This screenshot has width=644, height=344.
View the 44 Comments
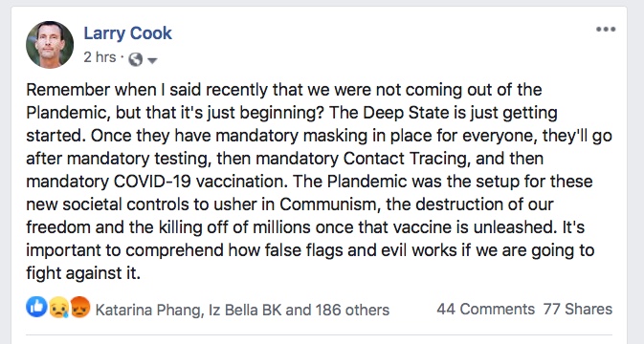(x=485, y=309)
